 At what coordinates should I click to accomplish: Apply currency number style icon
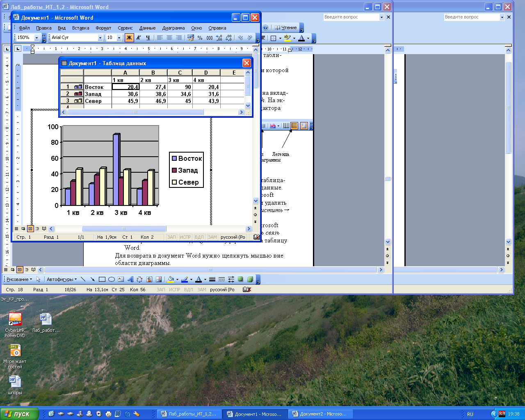tap(191, 38)
